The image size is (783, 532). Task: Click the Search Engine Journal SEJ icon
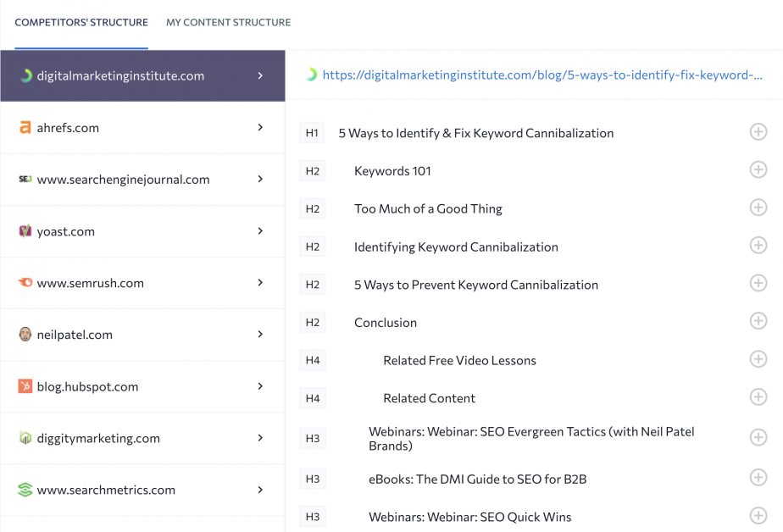[x=25, y=179]
